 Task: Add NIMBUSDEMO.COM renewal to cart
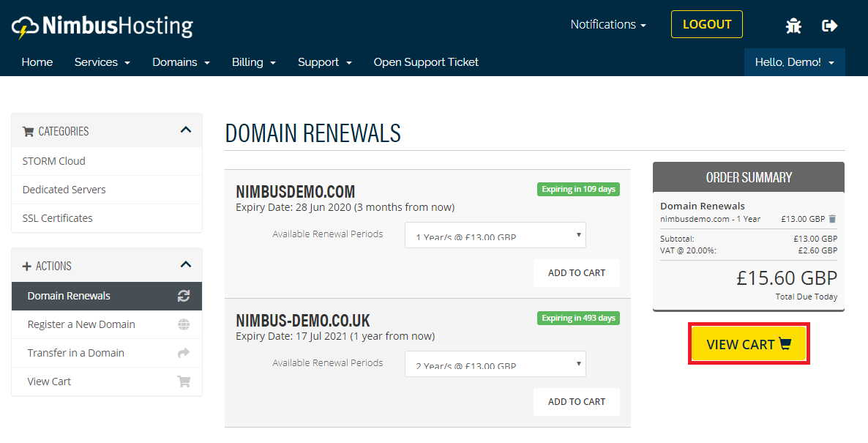point(577,273)
